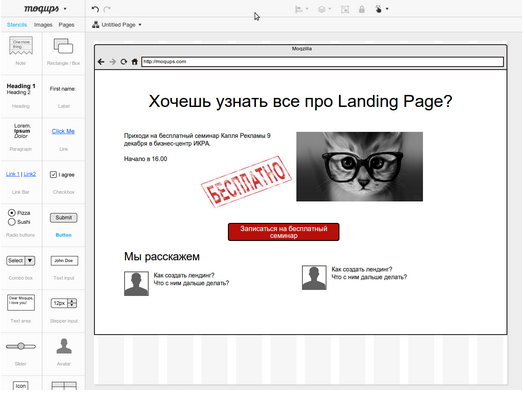Open the Select combo box stencil
This screenshot has height=393, width=524.
pos(21,261)
